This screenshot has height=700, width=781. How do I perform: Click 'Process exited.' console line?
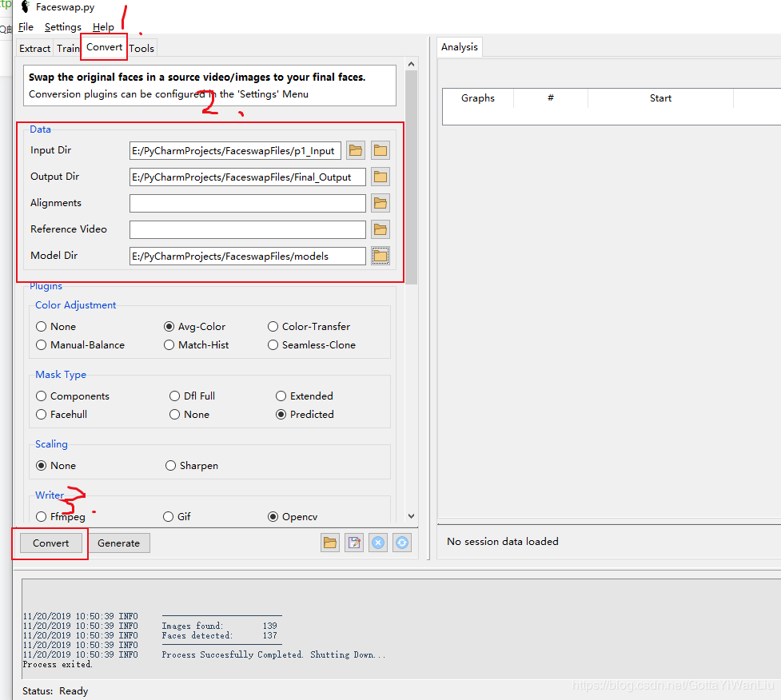click(x=58, y=664)
